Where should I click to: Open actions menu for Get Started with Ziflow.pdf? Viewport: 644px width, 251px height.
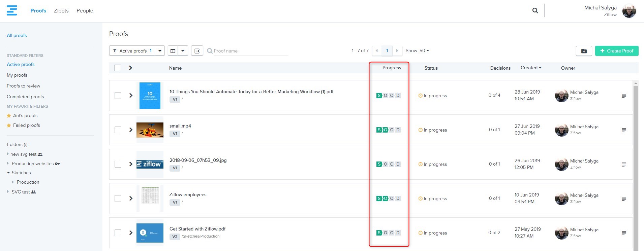click(x=624, y=233)
